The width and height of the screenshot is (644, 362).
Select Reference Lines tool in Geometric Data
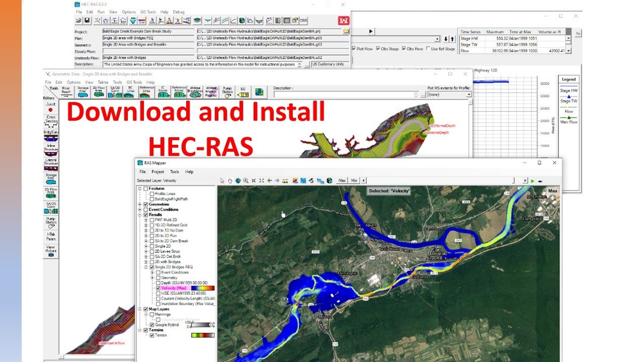[147, 92]
